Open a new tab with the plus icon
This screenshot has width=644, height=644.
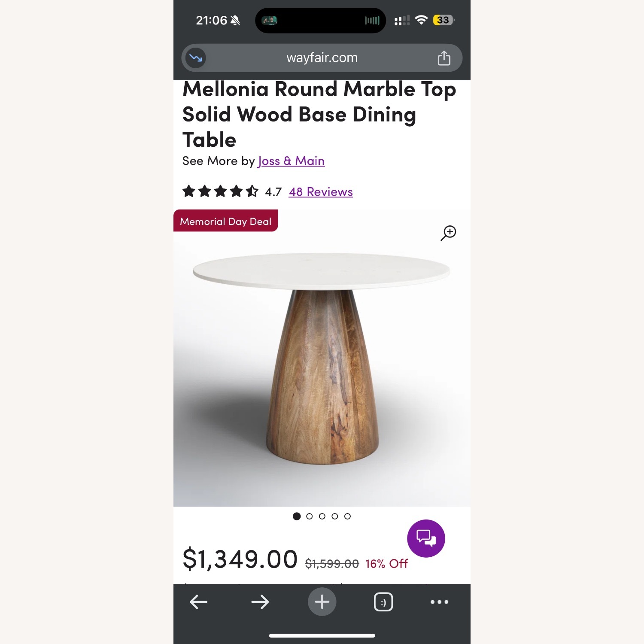click(x=322, y=601)
